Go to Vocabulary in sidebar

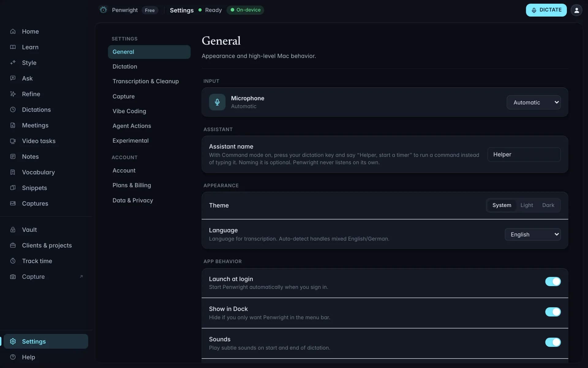[46, 172]
